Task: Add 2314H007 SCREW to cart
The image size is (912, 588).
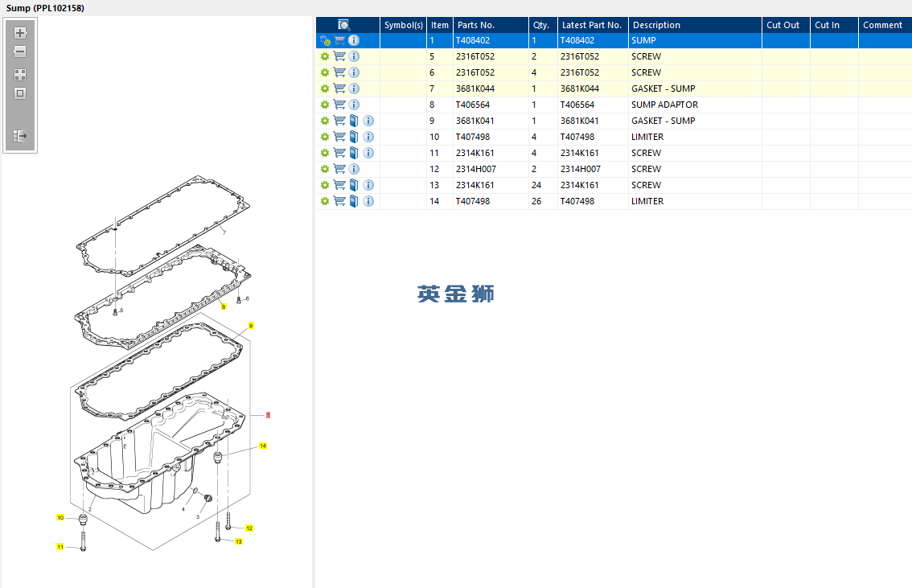Action: [x=339, y=169]
